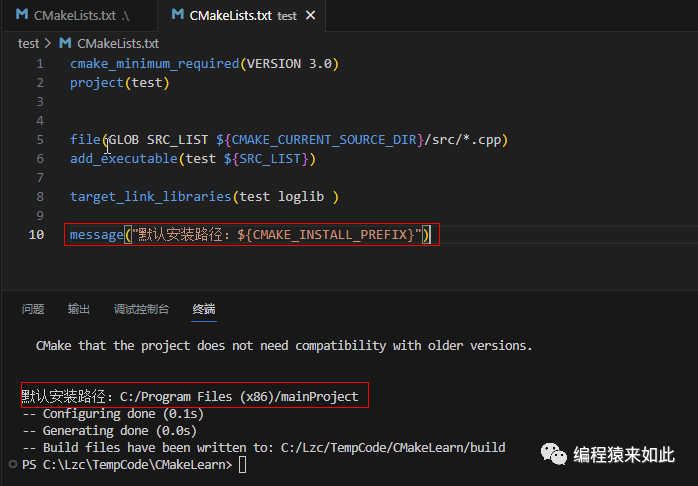The width and height of the screenshot is (698, 486).
Task: Click the PS C:\Lzc\TempCode\CMakeLearn prompt
Action: click(127, 465)
